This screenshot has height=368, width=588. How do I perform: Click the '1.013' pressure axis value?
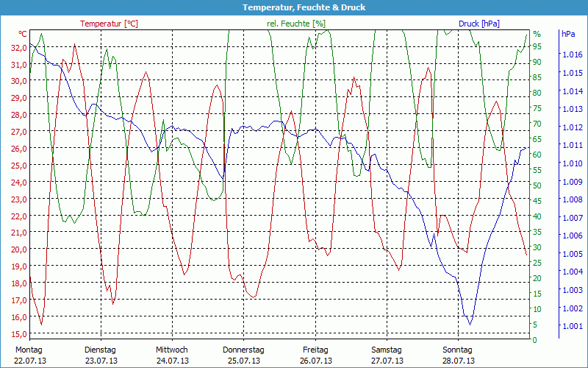pos(573,109)
